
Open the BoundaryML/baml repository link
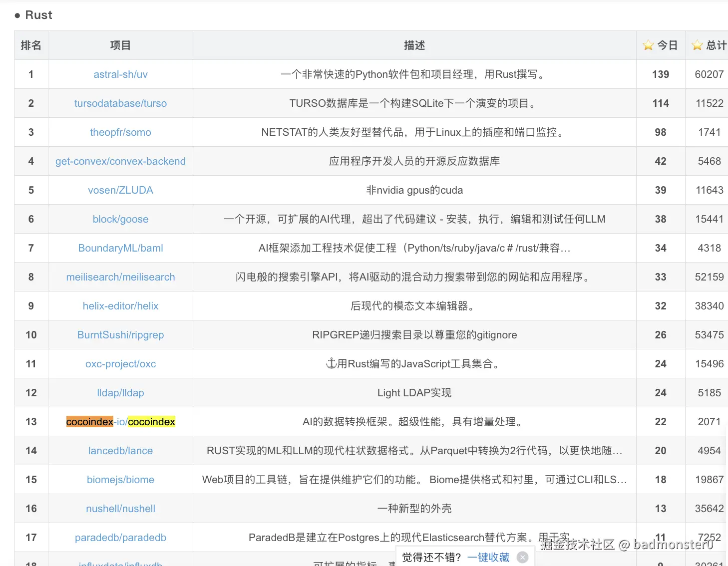(x=120, y=248)
